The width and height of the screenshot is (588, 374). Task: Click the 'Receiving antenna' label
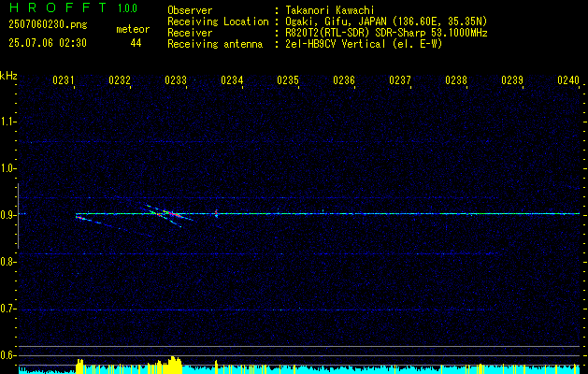[x=215, y=44]
